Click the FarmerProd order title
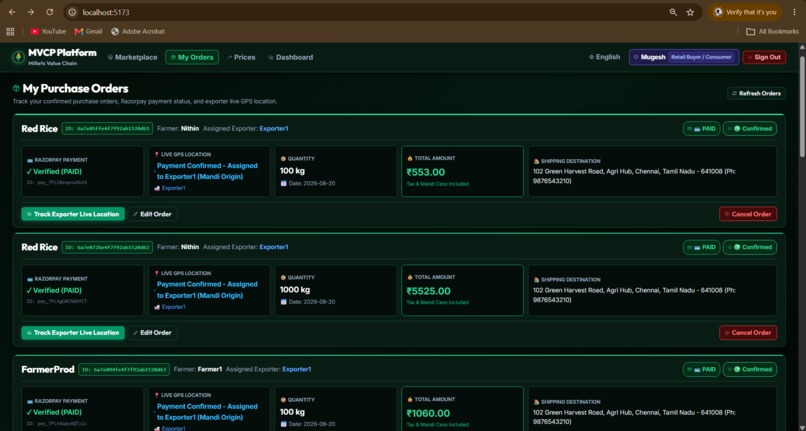 tap(48, 369)
